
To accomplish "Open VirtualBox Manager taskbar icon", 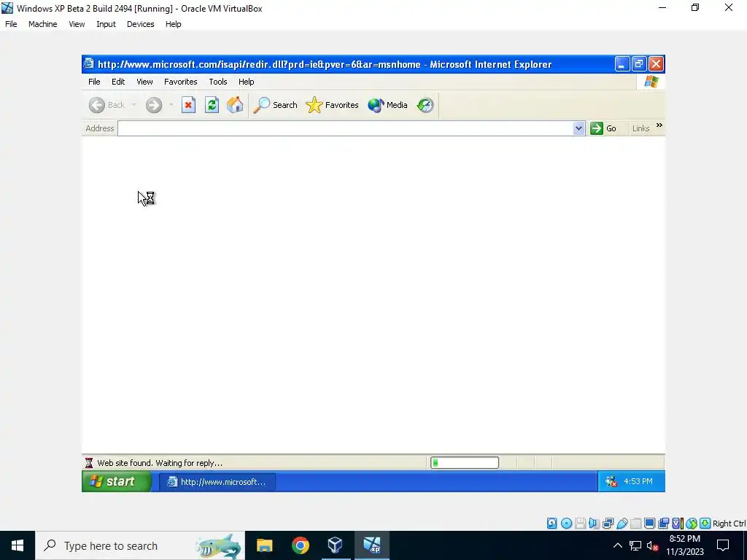I will click(336, 545).
